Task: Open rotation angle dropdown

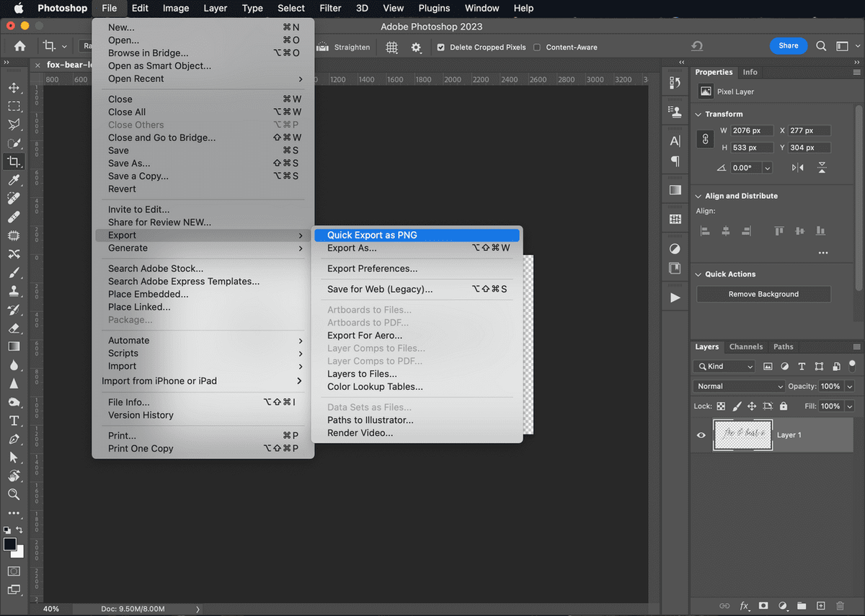Action: point(767,168)
